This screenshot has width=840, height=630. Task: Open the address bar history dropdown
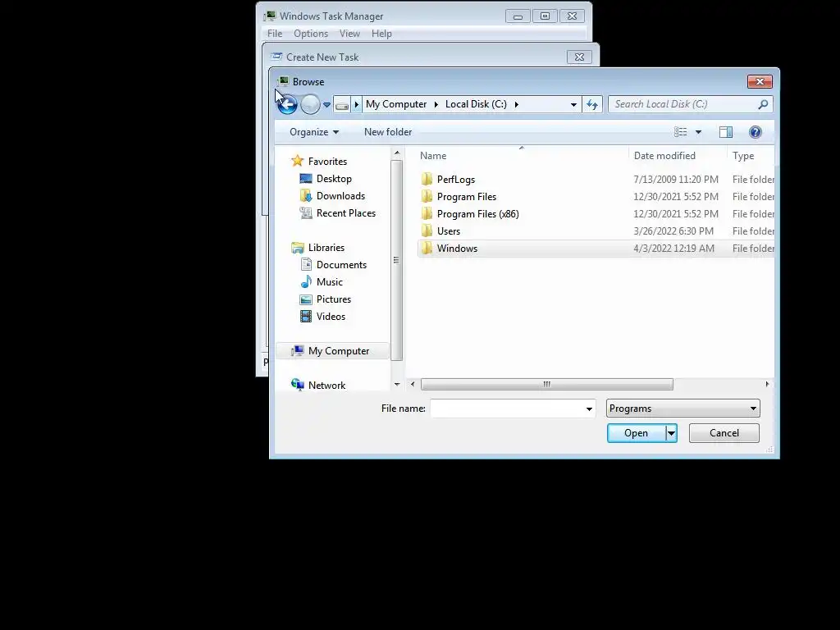pos(573,104)
